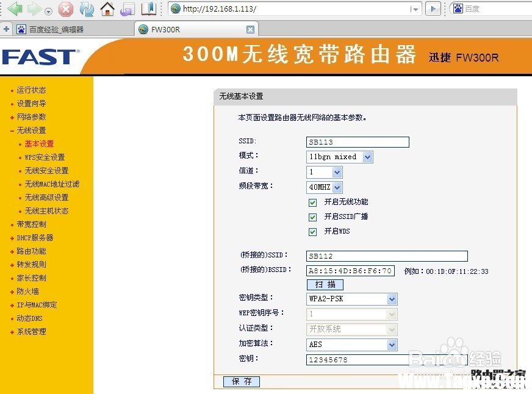Open the 密钥类型 WPA2-PSK dropdown
Screen dimensions: 532x394
coord(352,299)
